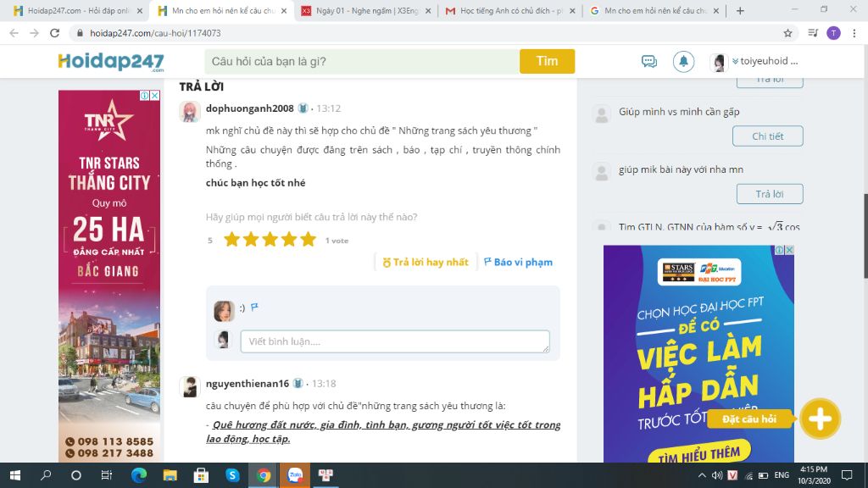Rate answer with the third star
Screen dimensions: 868x488
(270, 240)
